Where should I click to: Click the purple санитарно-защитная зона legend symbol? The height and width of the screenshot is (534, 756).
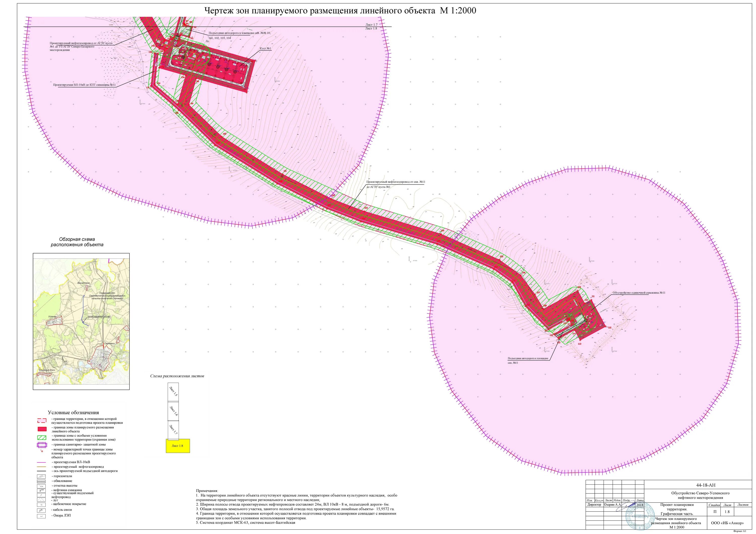pos(42,445)
